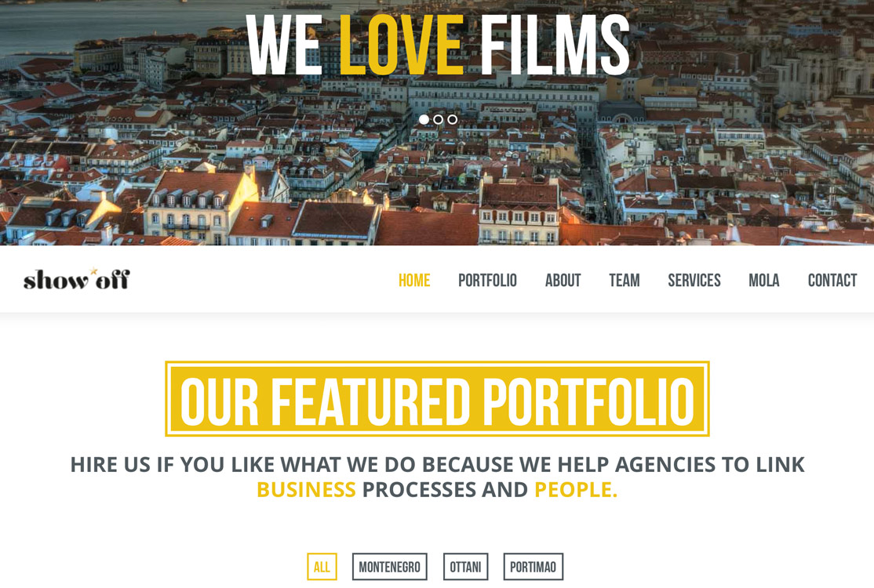Click the yellow People word in tagline

pyautogui.click(x=576, y=489)
